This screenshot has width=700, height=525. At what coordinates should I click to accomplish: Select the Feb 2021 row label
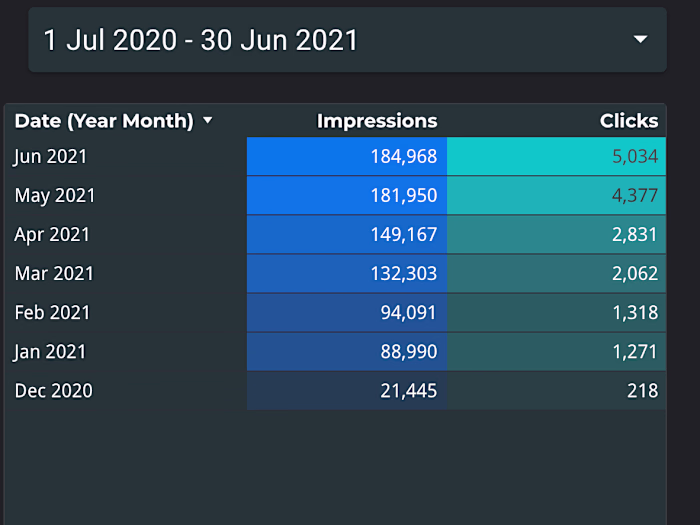52,312
